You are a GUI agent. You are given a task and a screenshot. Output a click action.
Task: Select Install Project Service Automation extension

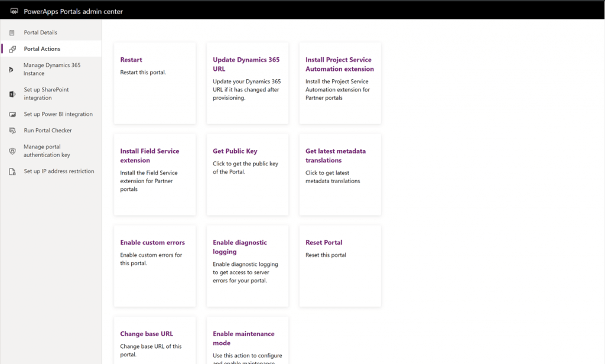[340, 83]
